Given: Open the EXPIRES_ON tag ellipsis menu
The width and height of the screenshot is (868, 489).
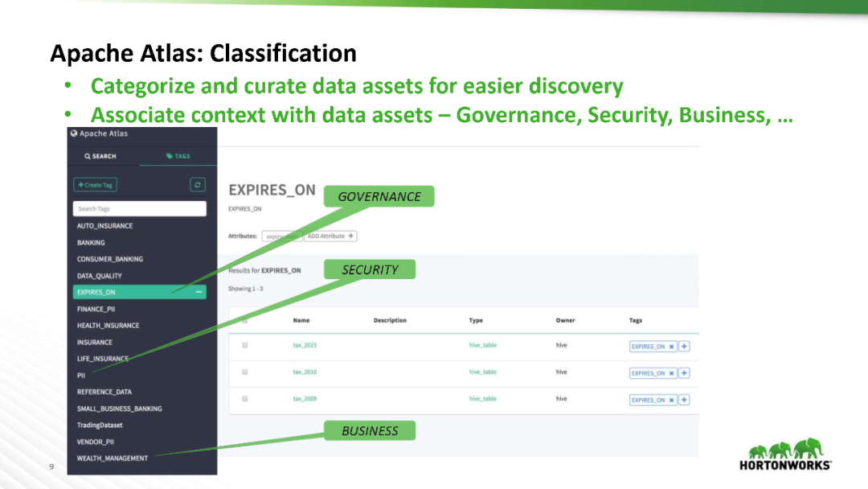Looking at the screenshot, I should [199, 292].
